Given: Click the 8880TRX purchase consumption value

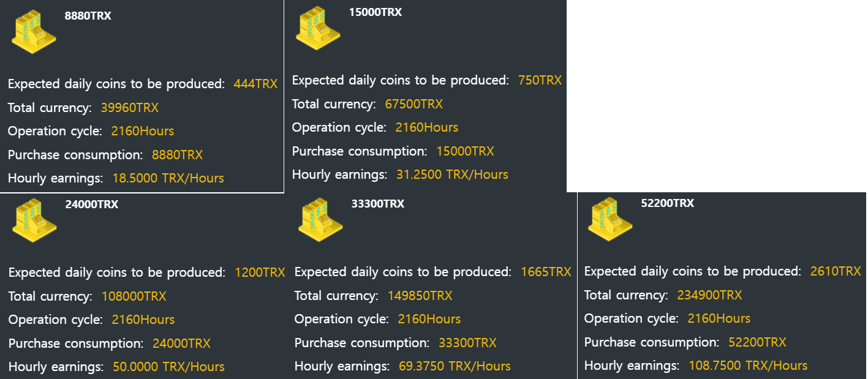Looking at the screenshot, I should [178, 155].
